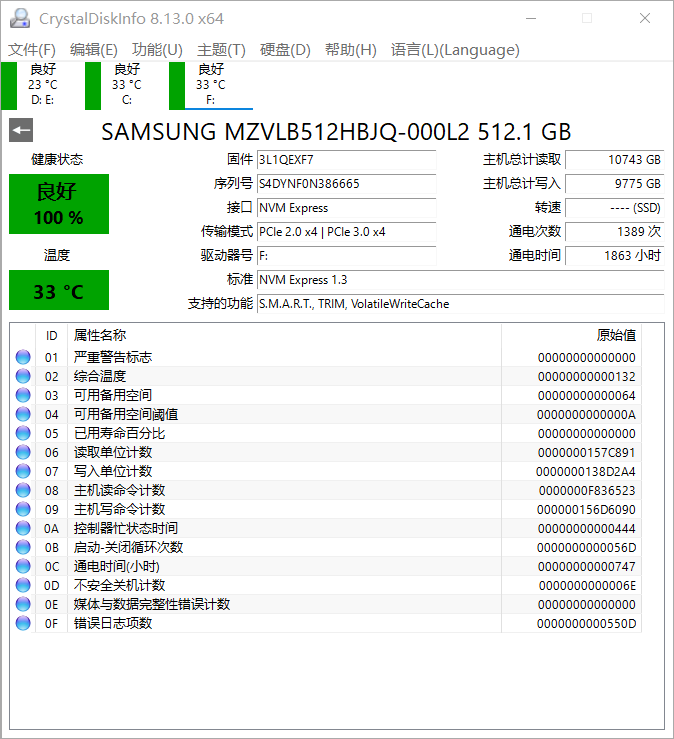Open the 语言(L)(Language) menu
Screen dimensions: 674x739
[455, 49]
